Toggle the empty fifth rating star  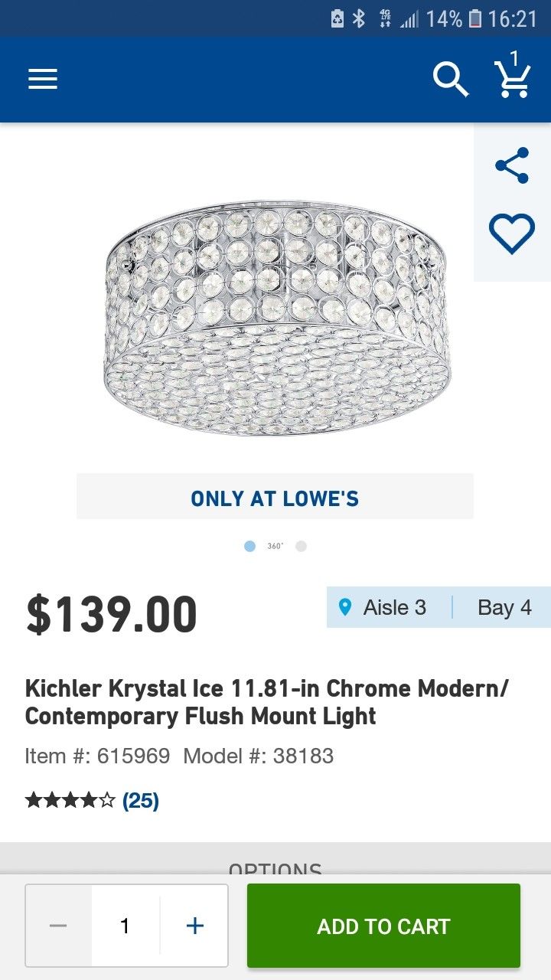point(108,799)
